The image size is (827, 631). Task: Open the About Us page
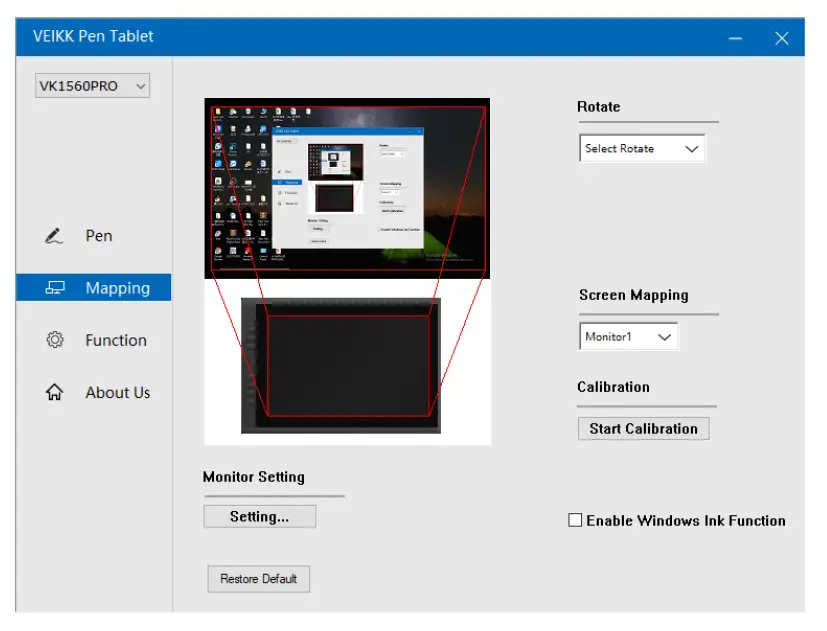[x=117, y=392]
